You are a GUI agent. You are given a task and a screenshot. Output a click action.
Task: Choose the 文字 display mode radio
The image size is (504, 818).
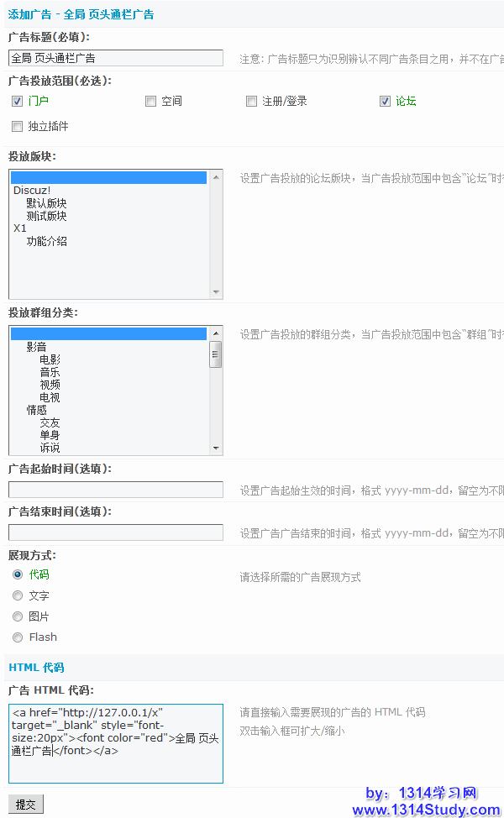18,595
